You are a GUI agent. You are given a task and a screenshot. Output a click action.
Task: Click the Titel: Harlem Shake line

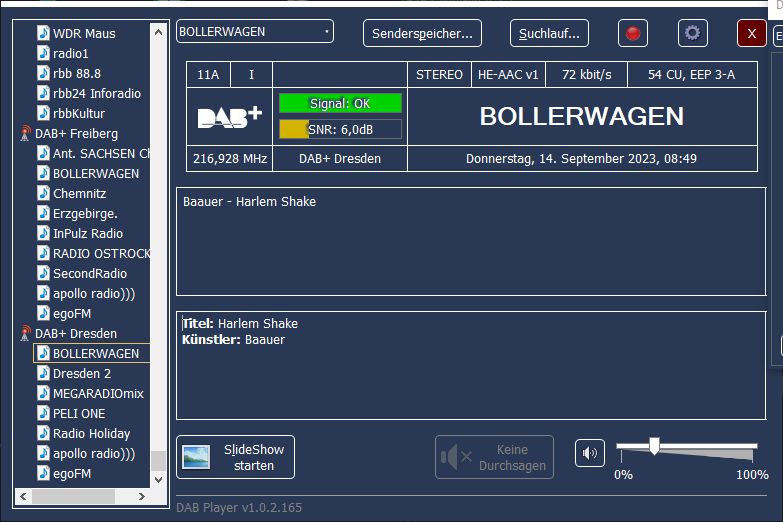click(x=240, y=324)
